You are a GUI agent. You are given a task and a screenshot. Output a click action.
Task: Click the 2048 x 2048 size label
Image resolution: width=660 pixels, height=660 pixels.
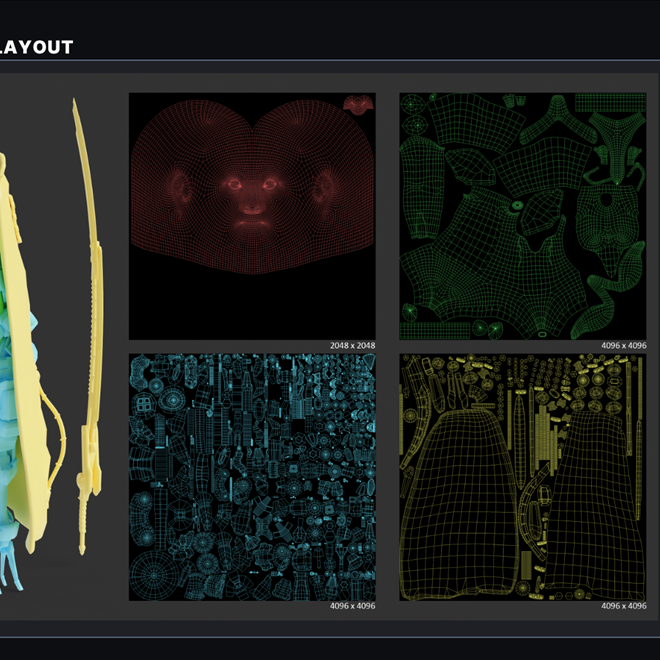[x=352, y=346]
